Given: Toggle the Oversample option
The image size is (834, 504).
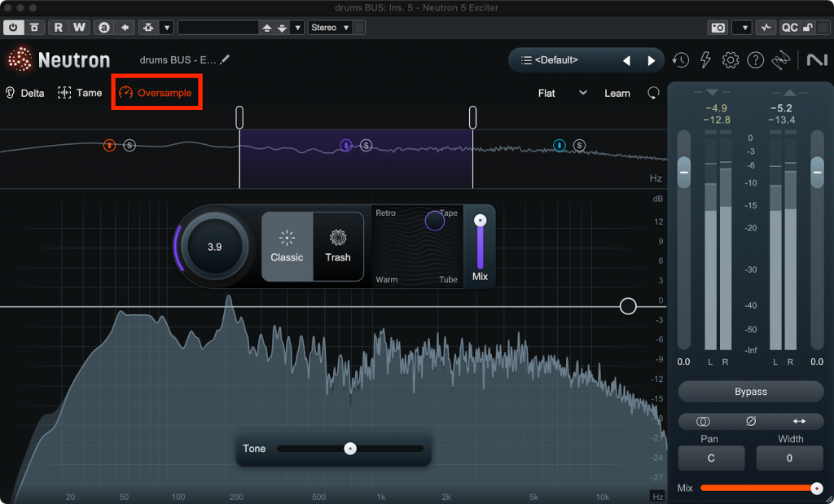Looking at the screenshot, I should [x=156, y=93].
